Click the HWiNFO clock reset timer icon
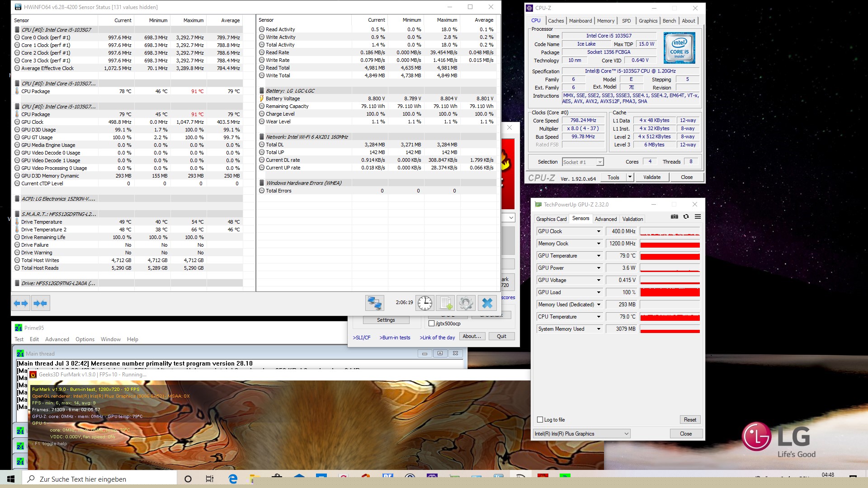 [x=425, y=303]
